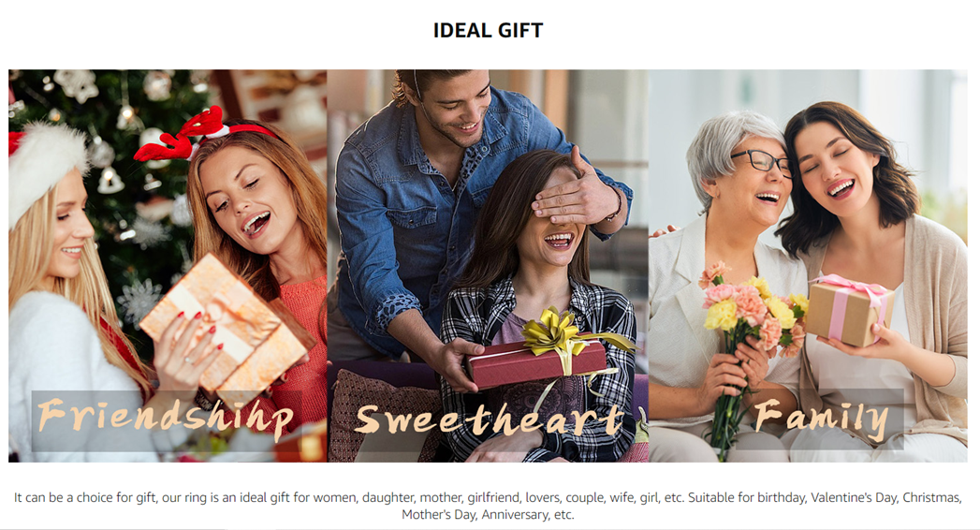Screen dimensions: 980x530
Task: Click "Mother's Day, Anniversary, etc." text line
Action: 488,514
